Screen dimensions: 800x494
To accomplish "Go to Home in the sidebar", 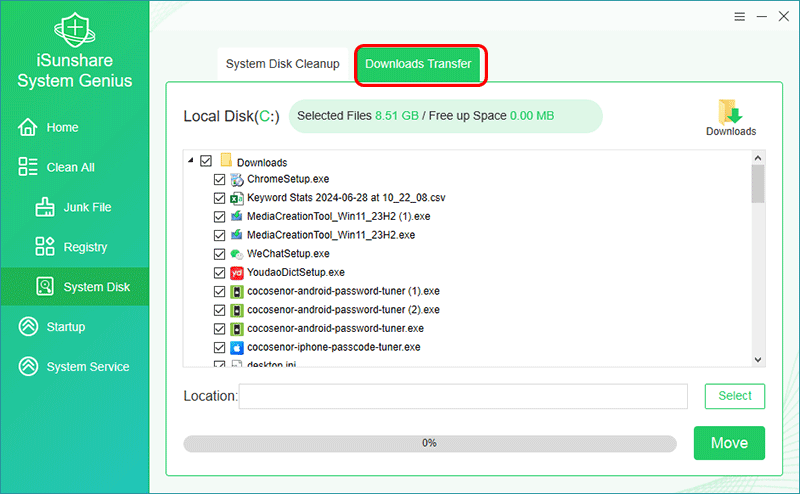I will 74,127.
